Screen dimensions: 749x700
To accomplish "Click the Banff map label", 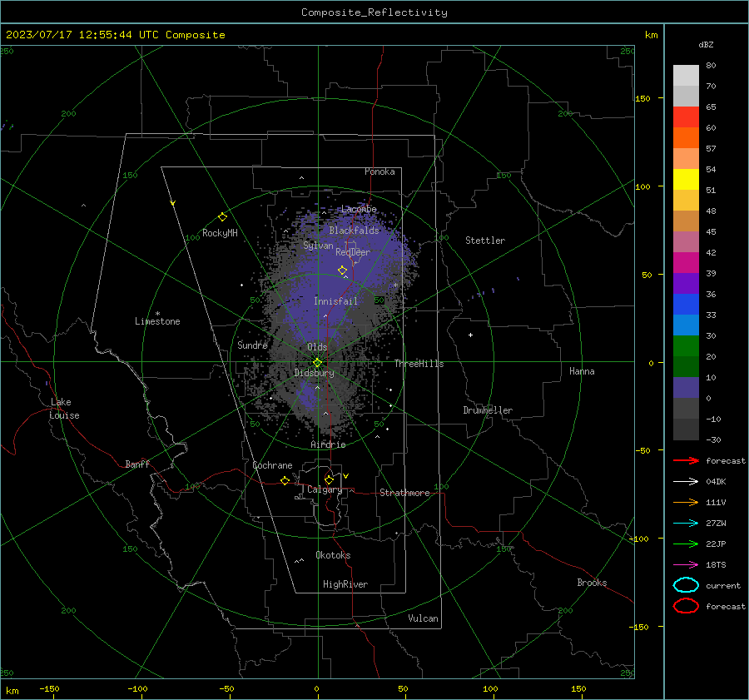I will click(x=137, y=464).
